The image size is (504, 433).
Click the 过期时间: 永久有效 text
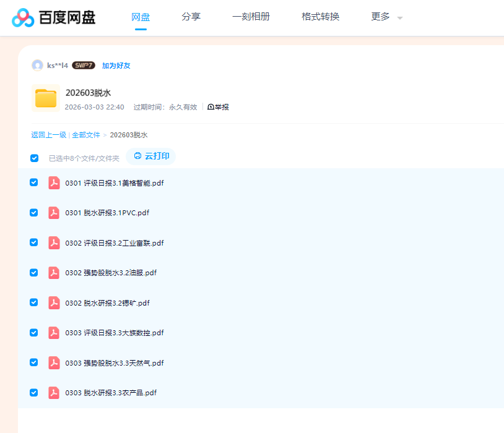(x=165, y=107)
